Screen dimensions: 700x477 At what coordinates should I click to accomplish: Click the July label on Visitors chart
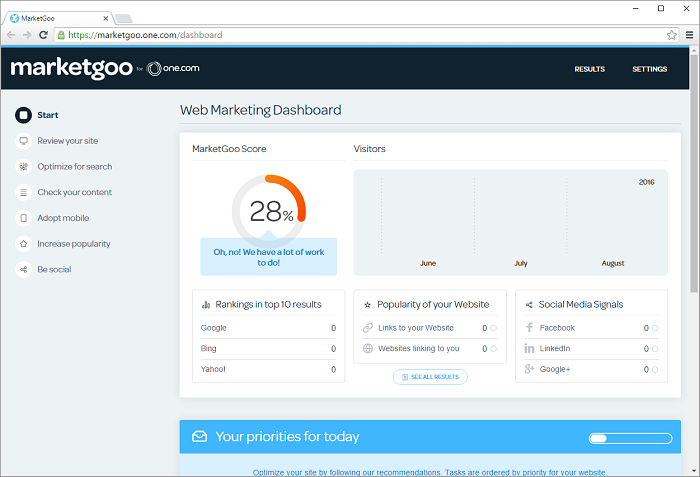tap(521, 264)
